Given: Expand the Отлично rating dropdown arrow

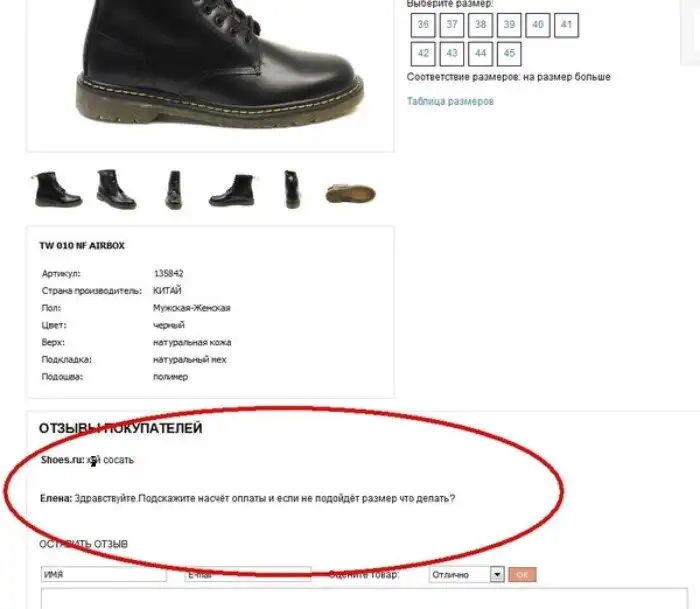Looking at the screenshot, I should pos(497,574).
